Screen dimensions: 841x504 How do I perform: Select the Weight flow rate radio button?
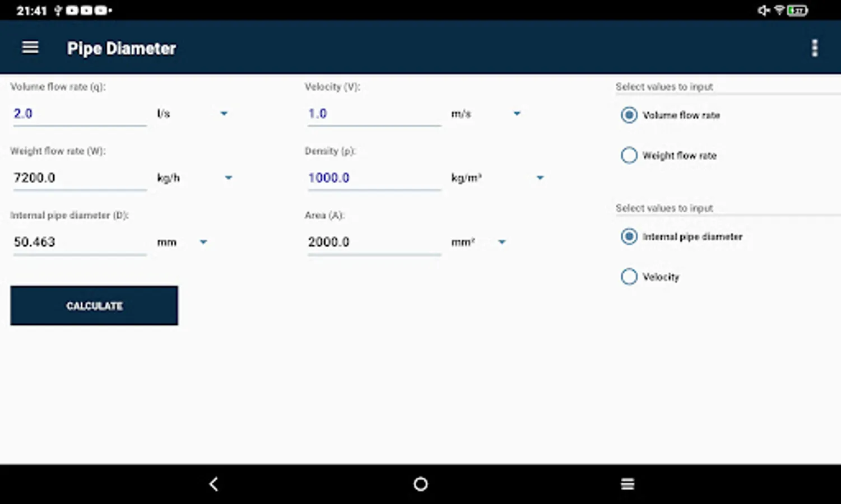pyautogui.click(x=629, y=155)
